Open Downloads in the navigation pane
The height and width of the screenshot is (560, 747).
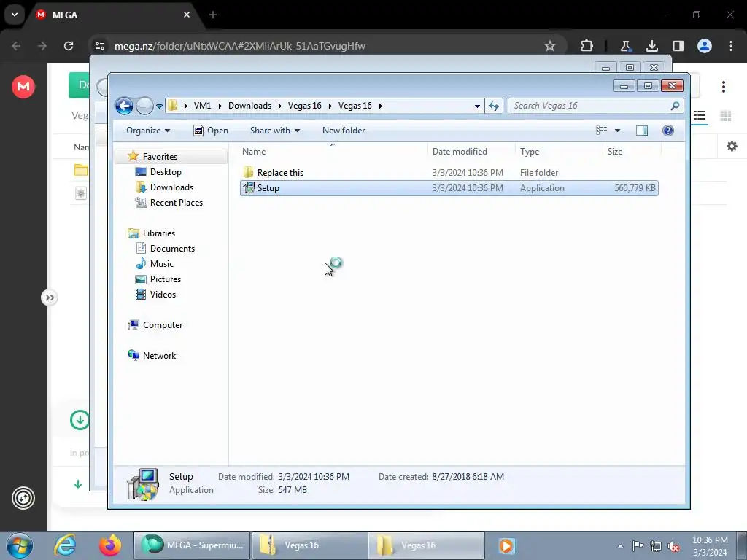pyautogui.click(x=171, y=187)
